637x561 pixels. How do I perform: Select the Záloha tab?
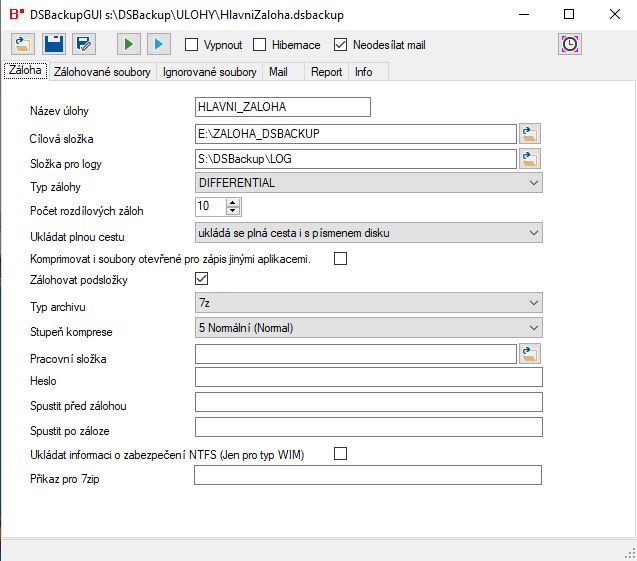(x=25, y=71)
